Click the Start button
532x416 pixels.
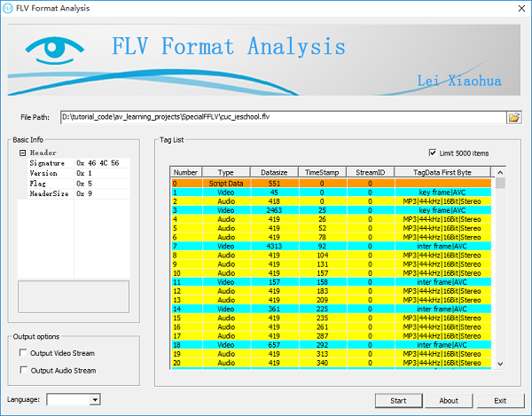tap(398, 401)
